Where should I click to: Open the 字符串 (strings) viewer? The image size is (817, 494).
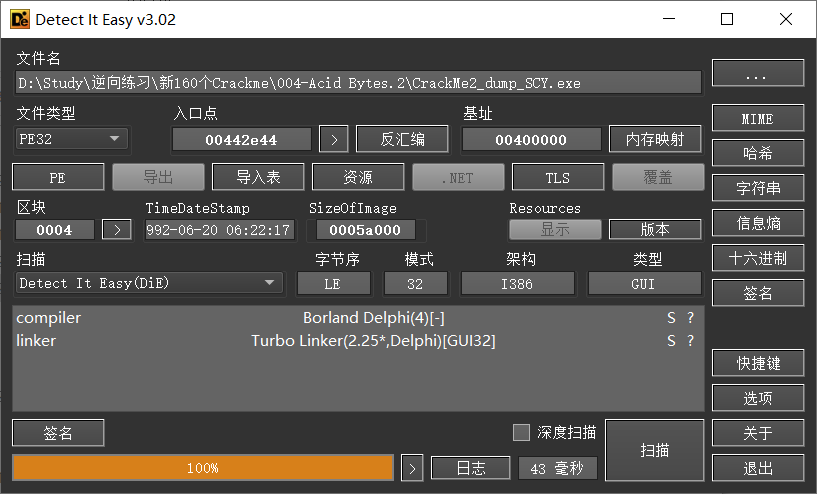coord(758,188)
